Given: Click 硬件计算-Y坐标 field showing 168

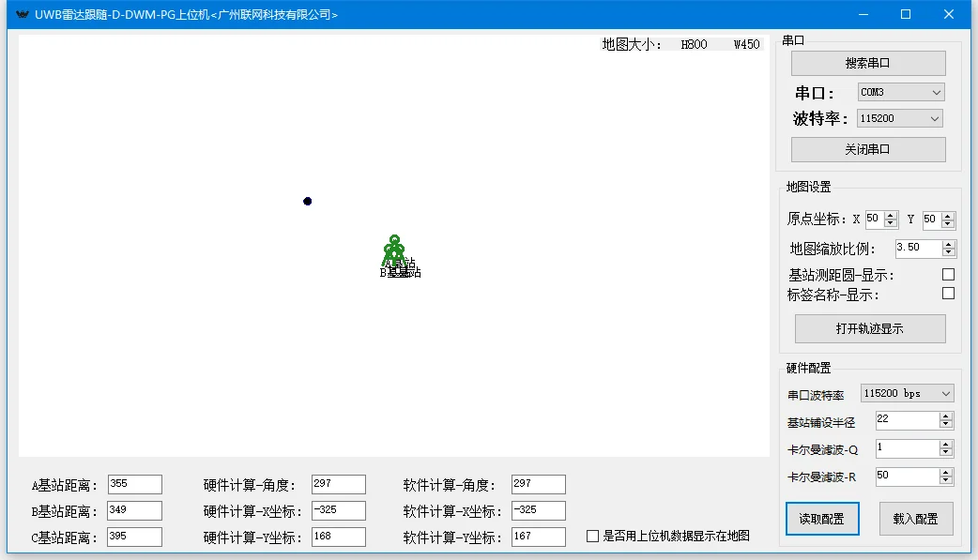Looking at the screenshot, I should click(339, 537).
